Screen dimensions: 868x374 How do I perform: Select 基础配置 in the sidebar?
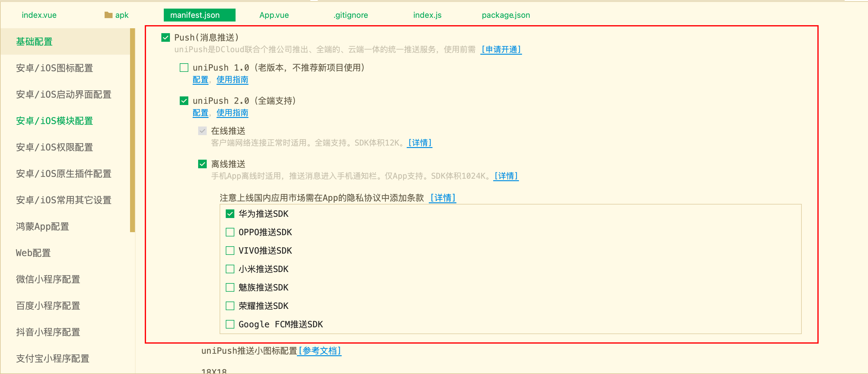[65, 41]
